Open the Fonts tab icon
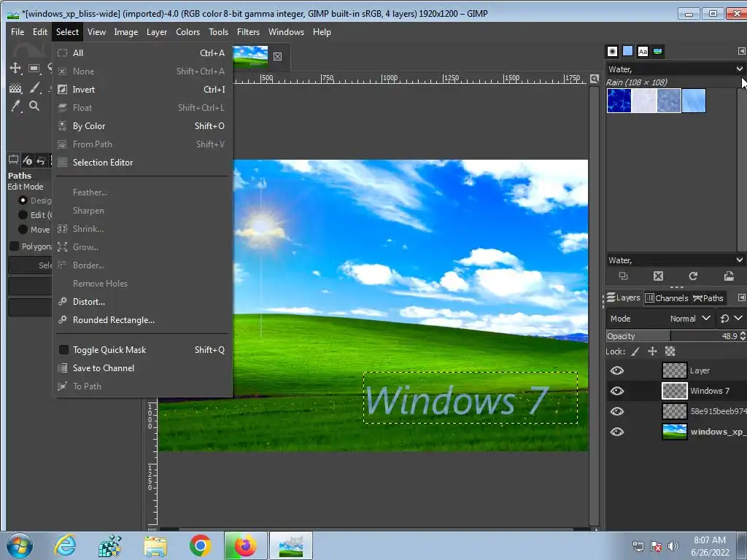The image size is (747, 560). click(643, 52)
